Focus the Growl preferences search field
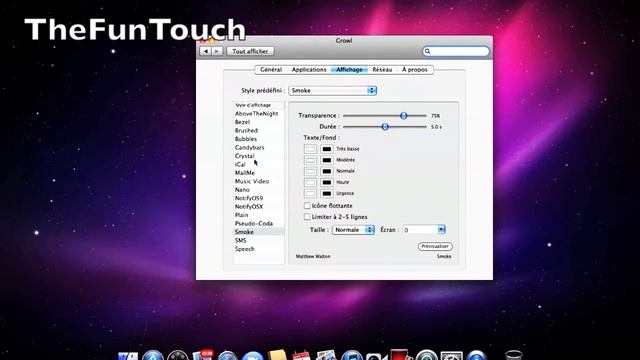Screen dimensions: 640x360 [456, 51]
